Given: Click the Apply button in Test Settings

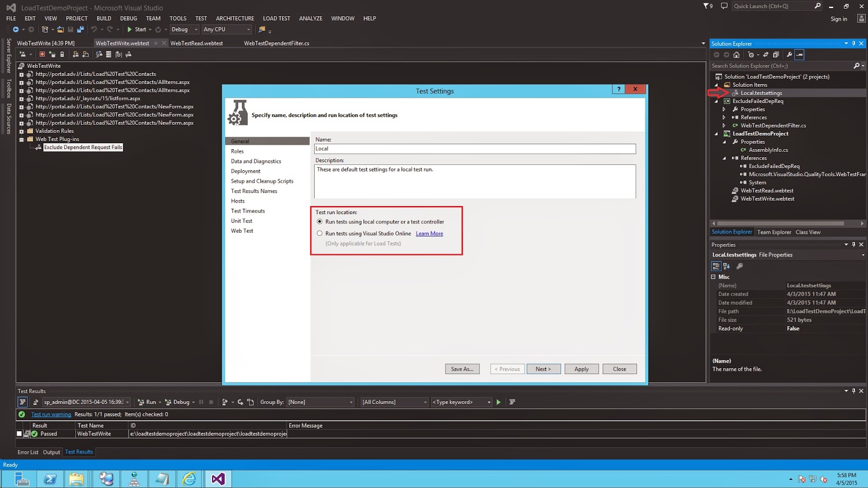Looking at the screenshot, I should click(x=581, y=369).
